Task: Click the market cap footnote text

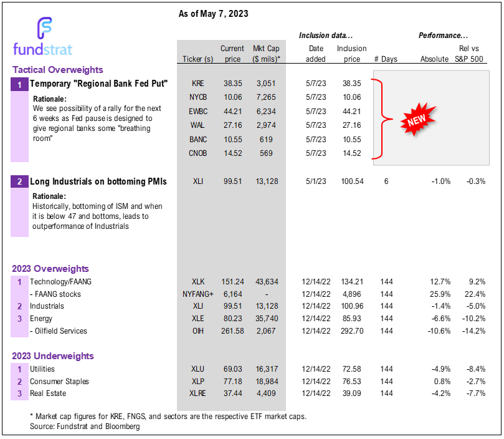Action: pos(168,417)
